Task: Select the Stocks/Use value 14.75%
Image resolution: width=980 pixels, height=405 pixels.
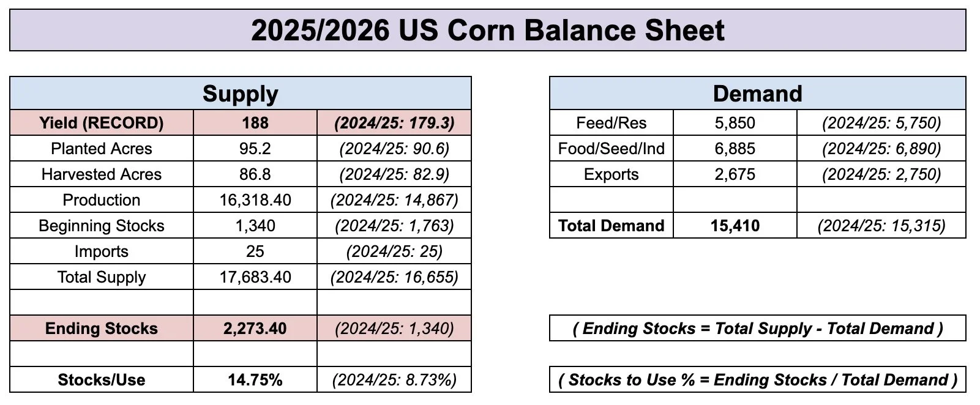Action: 255,380
